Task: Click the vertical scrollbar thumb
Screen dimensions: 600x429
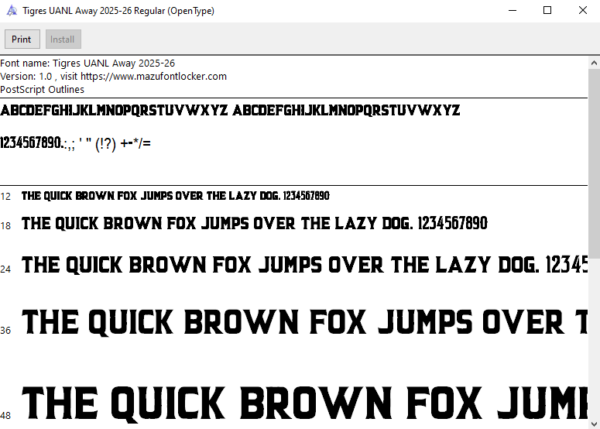Action: pos(594,163)
